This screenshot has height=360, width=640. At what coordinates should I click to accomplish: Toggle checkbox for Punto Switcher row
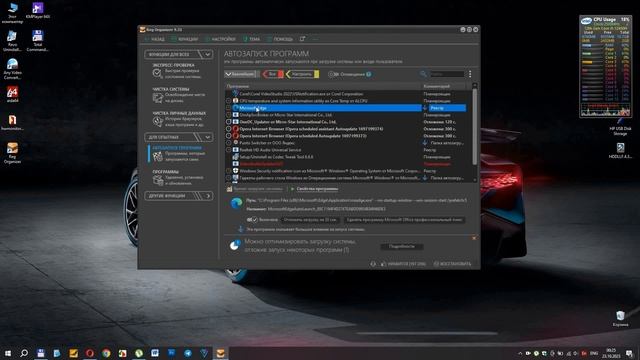(229, 143)
